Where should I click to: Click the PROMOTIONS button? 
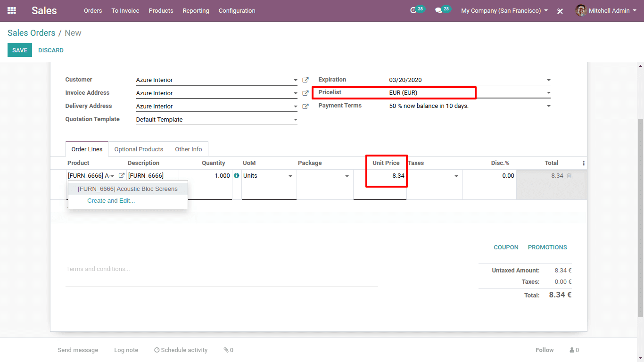[547, 247]
